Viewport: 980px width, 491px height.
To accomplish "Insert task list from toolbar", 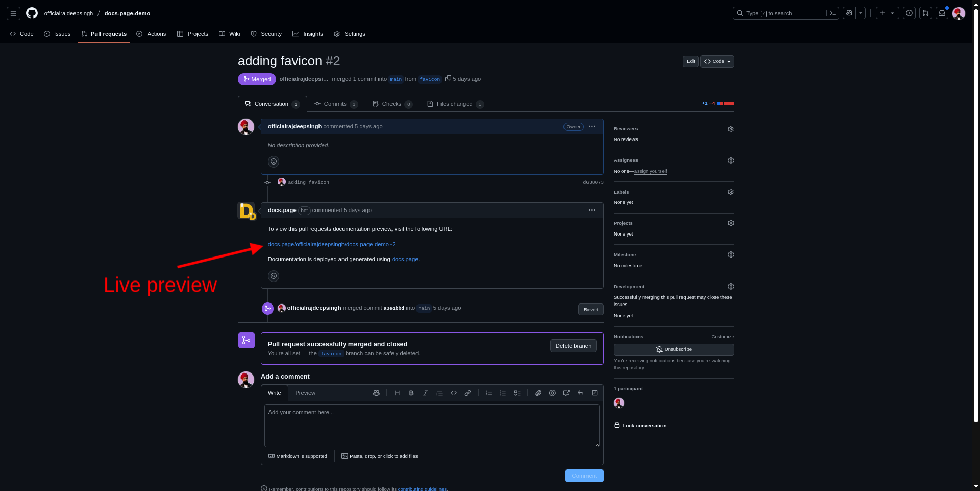I will click(517, 393).
